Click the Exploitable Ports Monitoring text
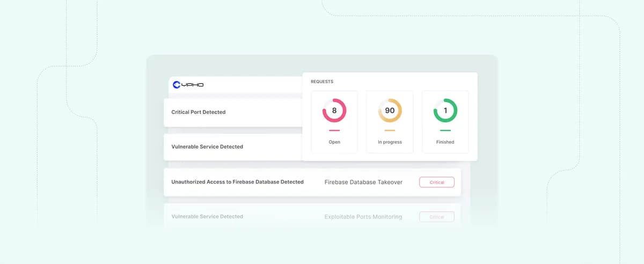Screen dimensions: 644x264 click(x=363, y=217)
